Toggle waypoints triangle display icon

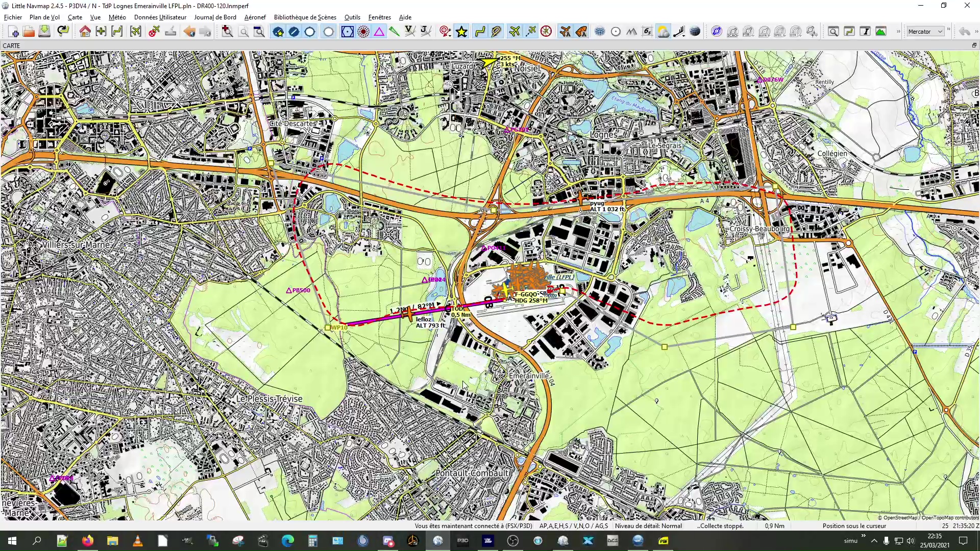(x=379, y=32)
